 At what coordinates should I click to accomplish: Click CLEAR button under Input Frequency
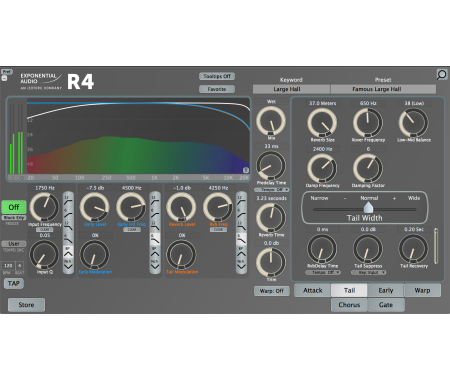(x=45, y=230)
